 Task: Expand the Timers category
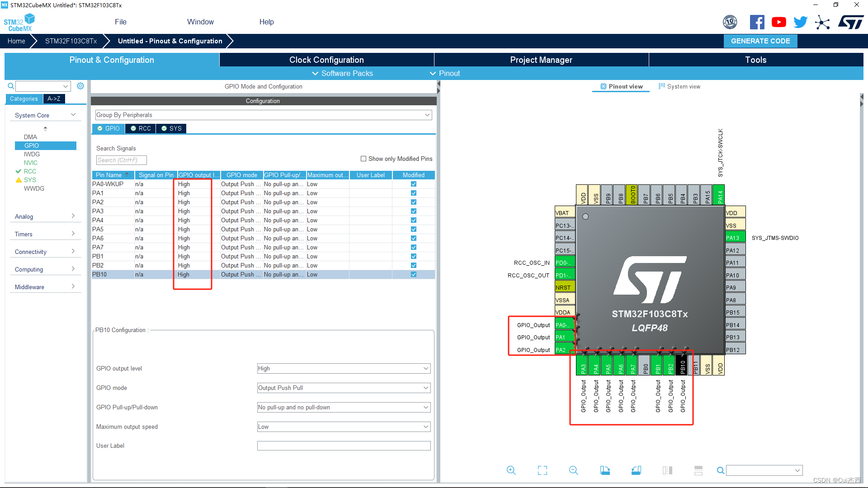45,234
